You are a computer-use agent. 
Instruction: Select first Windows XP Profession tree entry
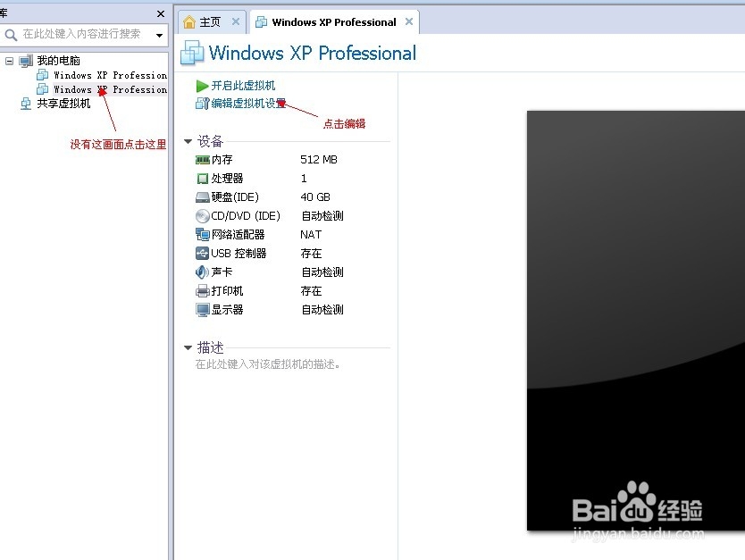click(110, 75)
